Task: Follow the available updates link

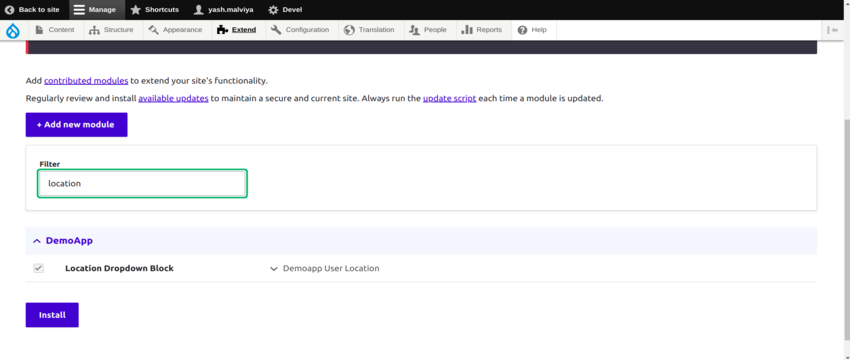Action: 173,99
